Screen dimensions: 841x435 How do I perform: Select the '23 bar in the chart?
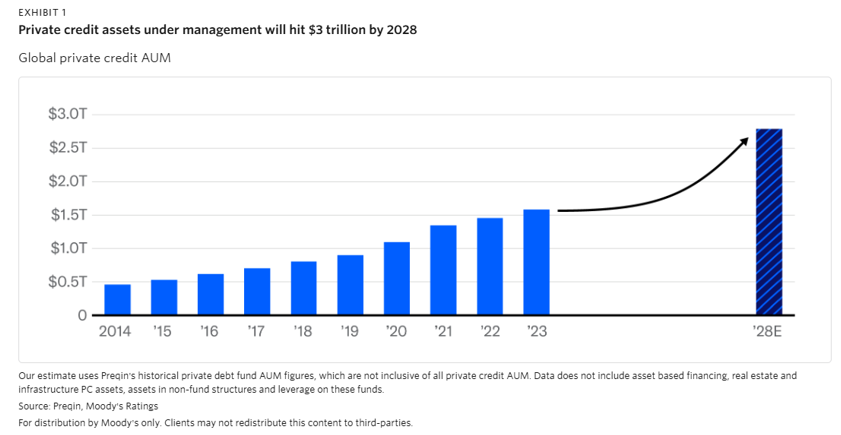[x=536, y=262]
